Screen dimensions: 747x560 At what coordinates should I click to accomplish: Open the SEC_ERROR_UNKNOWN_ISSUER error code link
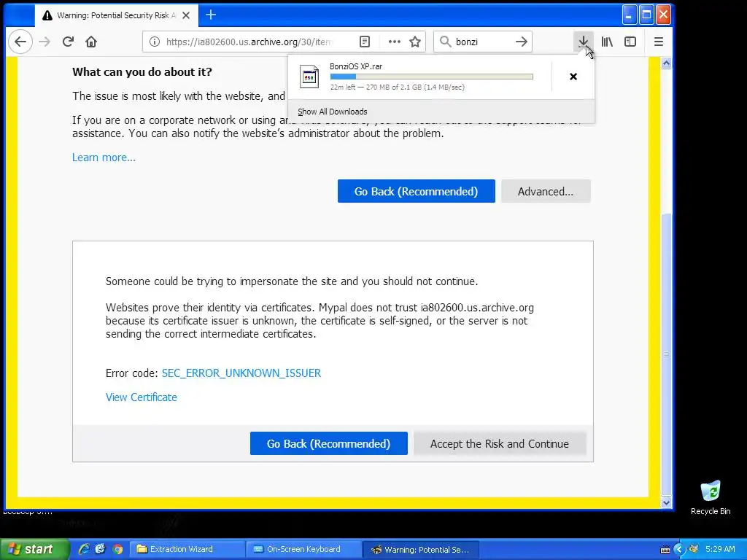(x=241, y=373)
